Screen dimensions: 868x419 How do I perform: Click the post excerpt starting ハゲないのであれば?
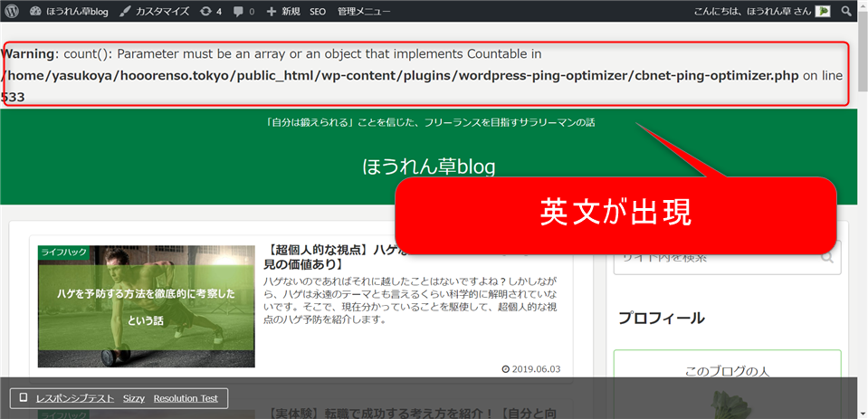[x=412, y=300]
